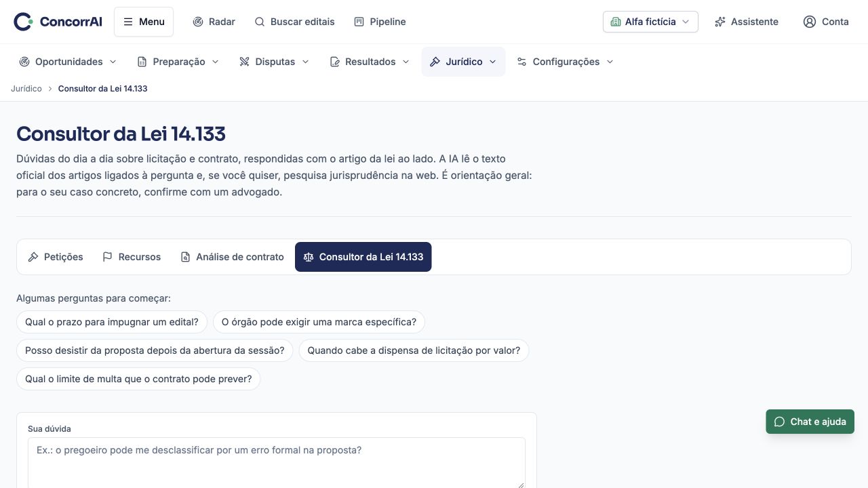The height and width of the screenshot is (488, 868).
Task: Click the Jurídico gavel icon
Action: pos(435,62)
